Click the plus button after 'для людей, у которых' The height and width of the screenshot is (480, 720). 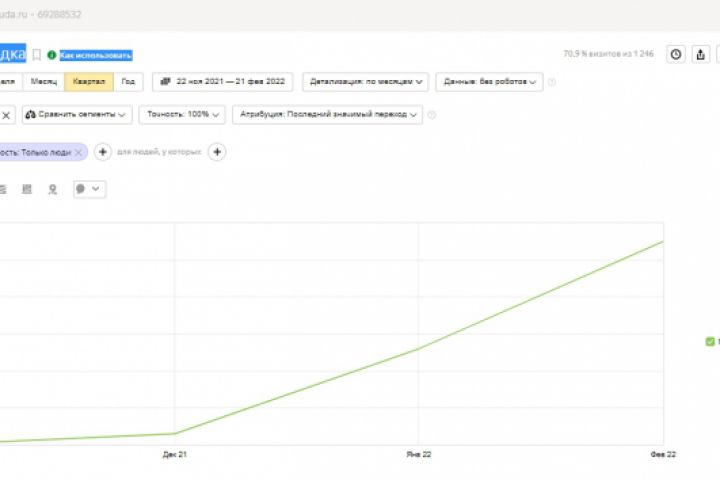click(216, 152)
